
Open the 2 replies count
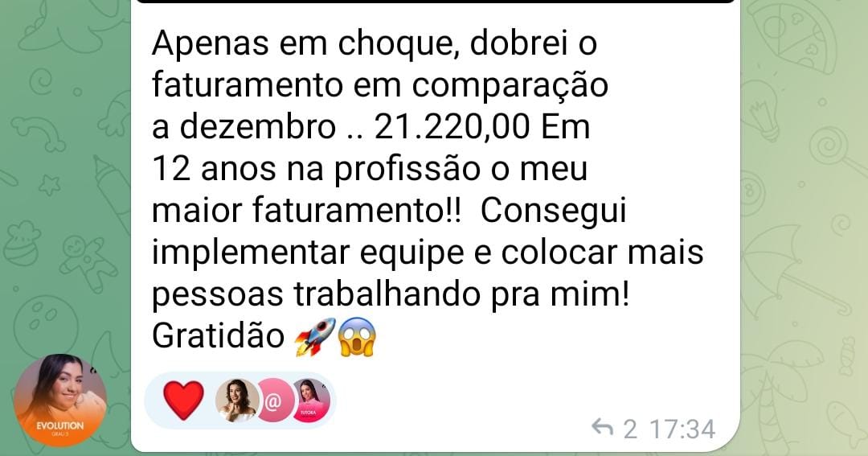630,429
